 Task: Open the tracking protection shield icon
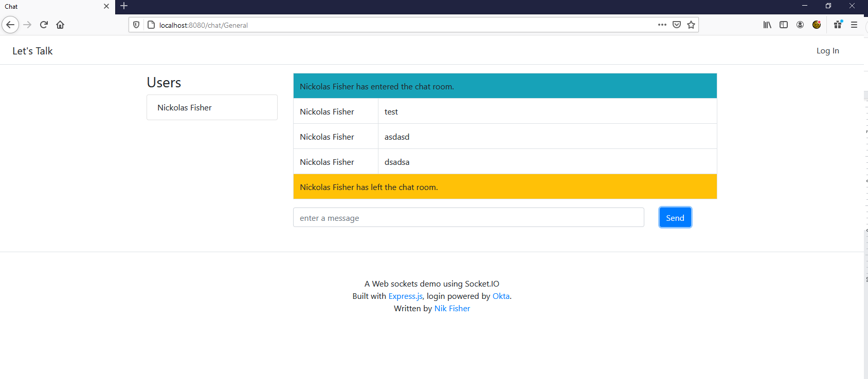click(x=136, y=25)
